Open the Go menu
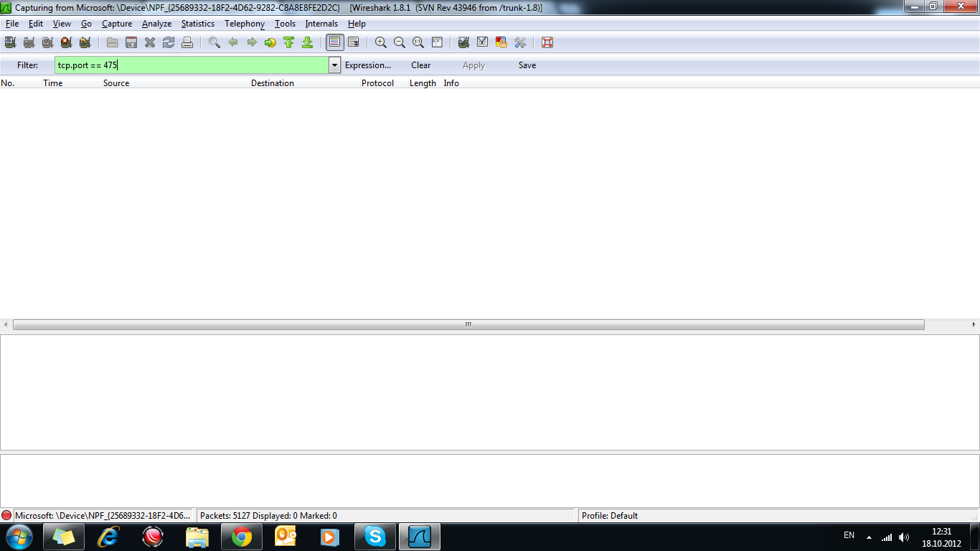This screenshot has width=980, height=551. point(86,24)
